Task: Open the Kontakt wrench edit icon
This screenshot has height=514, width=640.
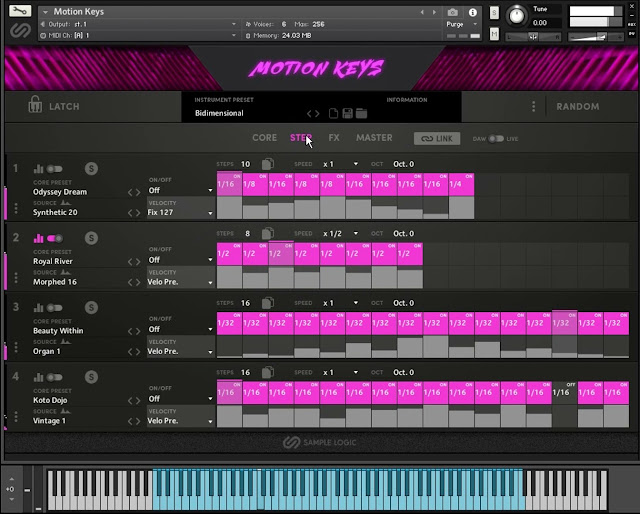Action: (x=20, y=11)
